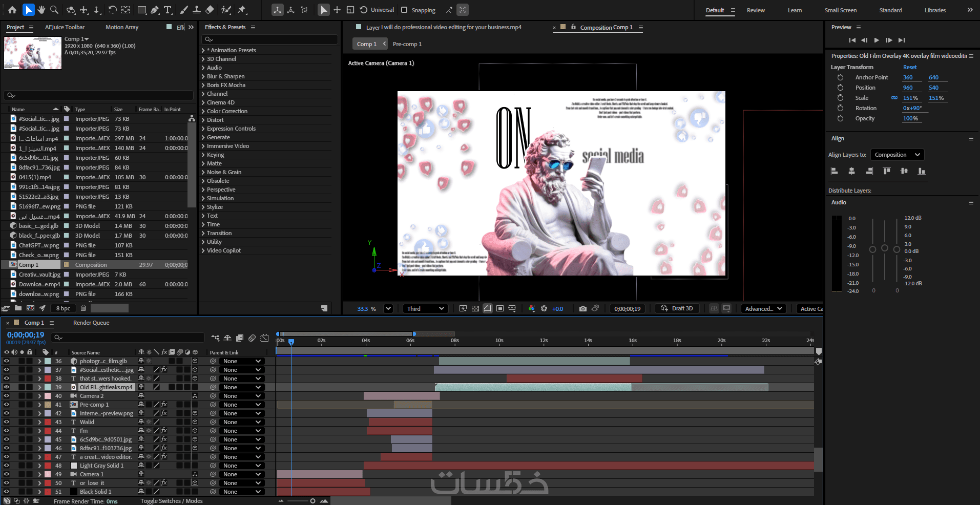
Task: Open the Third resolution dropdown
Action: pyautogui.click(x=425, y=309)
